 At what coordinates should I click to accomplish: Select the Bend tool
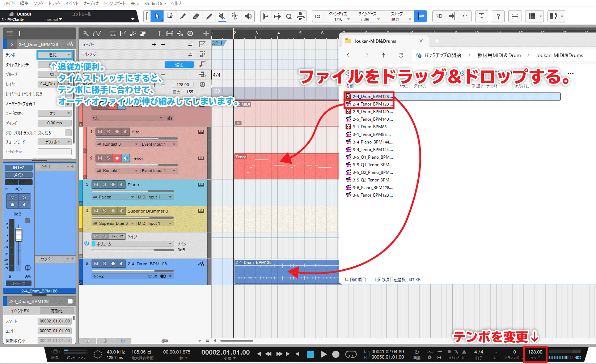(x=235, y=16)
